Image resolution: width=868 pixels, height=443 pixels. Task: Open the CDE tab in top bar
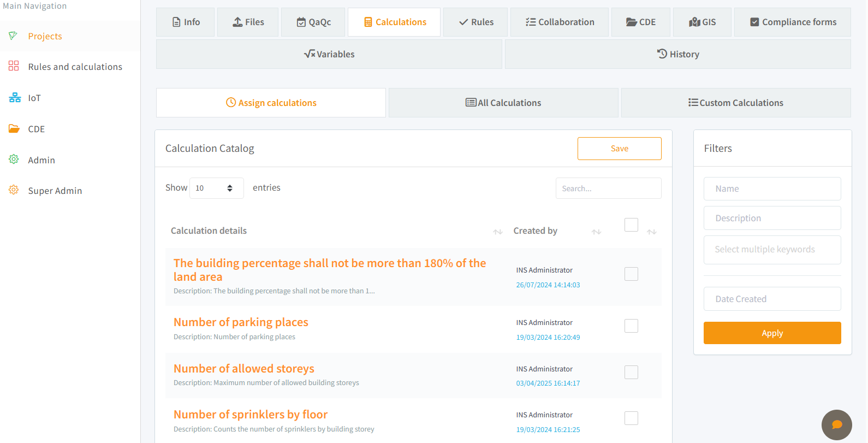click(641, 22)
